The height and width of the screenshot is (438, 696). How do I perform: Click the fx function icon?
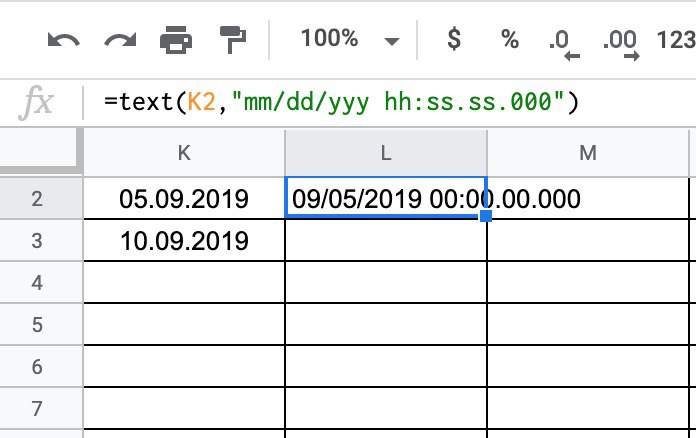click(36, 103)
